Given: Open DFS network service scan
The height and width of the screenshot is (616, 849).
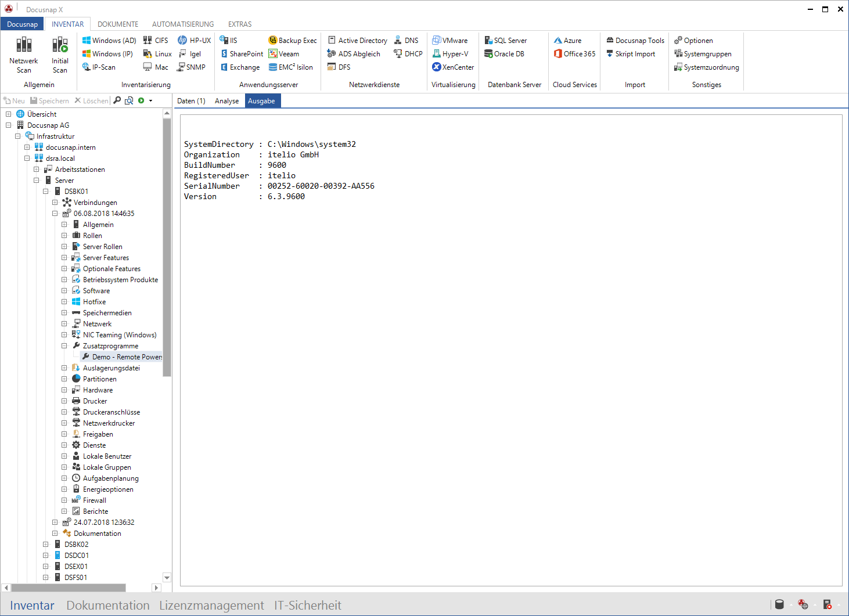Looking at the screenshot, I should pyautogui.click(x=339, y=67).
